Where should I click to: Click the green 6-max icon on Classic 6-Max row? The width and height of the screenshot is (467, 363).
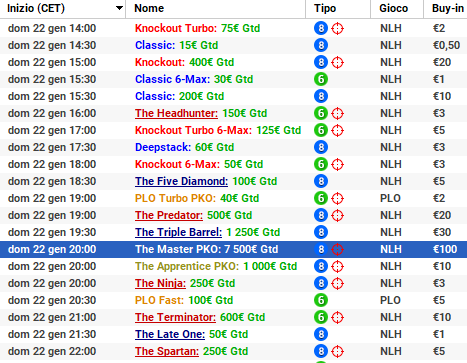[321, 79]
